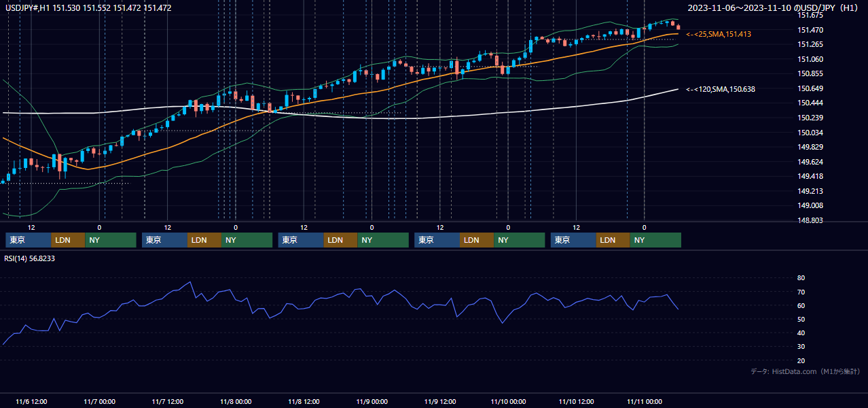Image resolution: width=868 pixels, height=408 pixels.
Task: Click the LDN session block for 11/8
Action: (341, 240)
